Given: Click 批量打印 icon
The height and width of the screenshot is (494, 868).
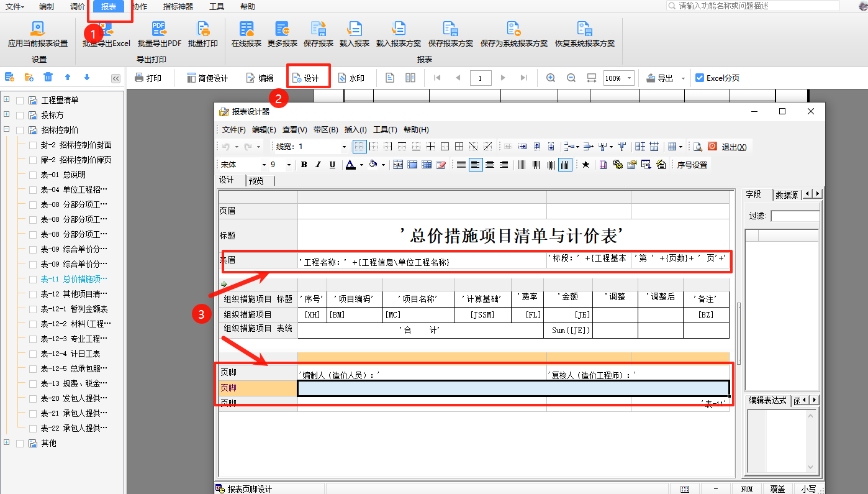Looking at the screenshot, I should pyautogui.click(x=203, y=29).
